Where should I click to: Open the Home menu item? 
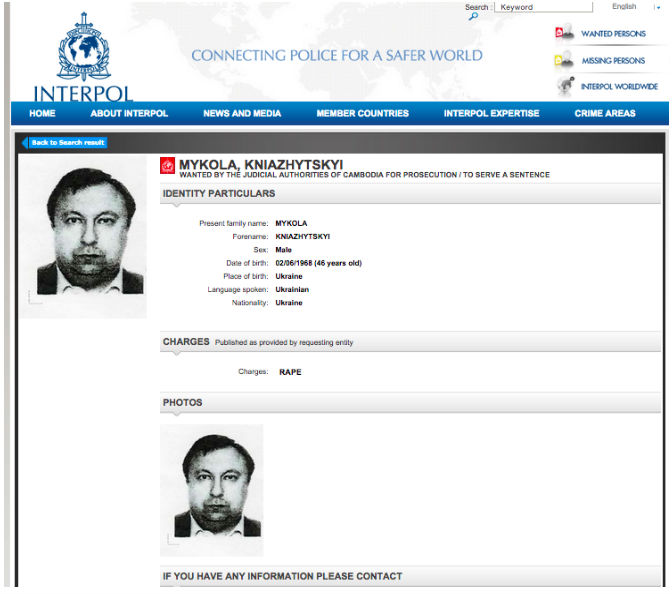pos(42,114)
